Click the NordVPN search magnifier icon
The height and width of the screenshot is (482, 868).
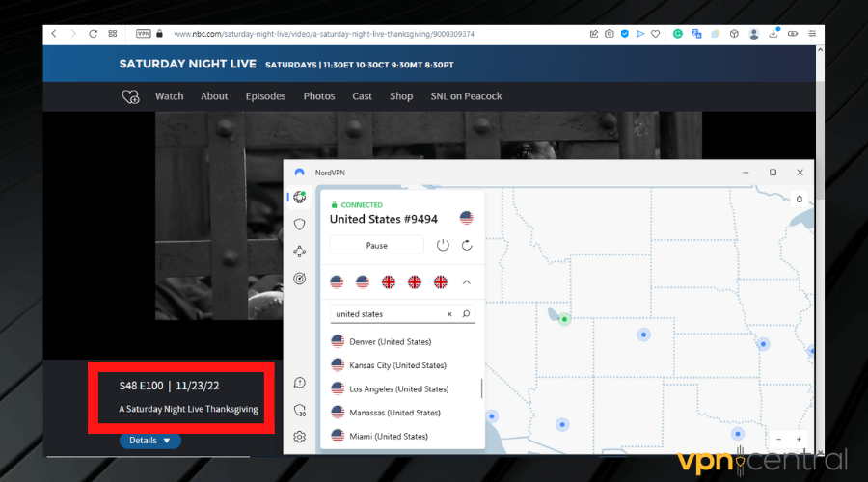point(466,313)
